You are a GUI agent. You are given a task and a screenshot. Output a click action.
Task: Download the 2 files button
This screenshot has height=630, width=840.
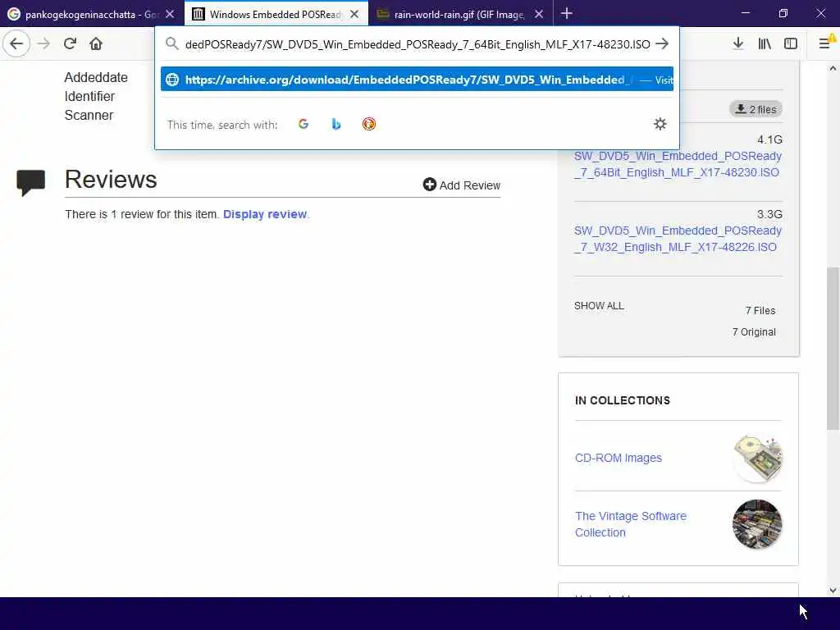click(x=756, y=109)
